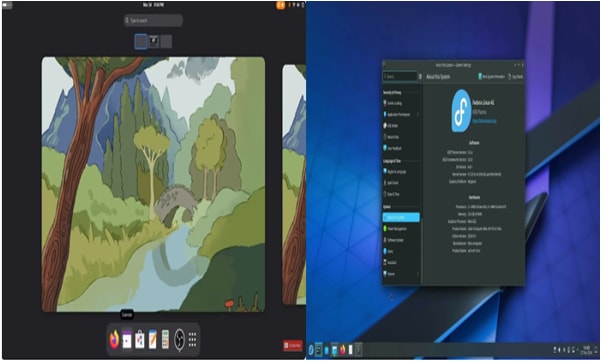The image size is (602, 361).
Task: Select the third workspace thumbnail
Action: point(166,41)
